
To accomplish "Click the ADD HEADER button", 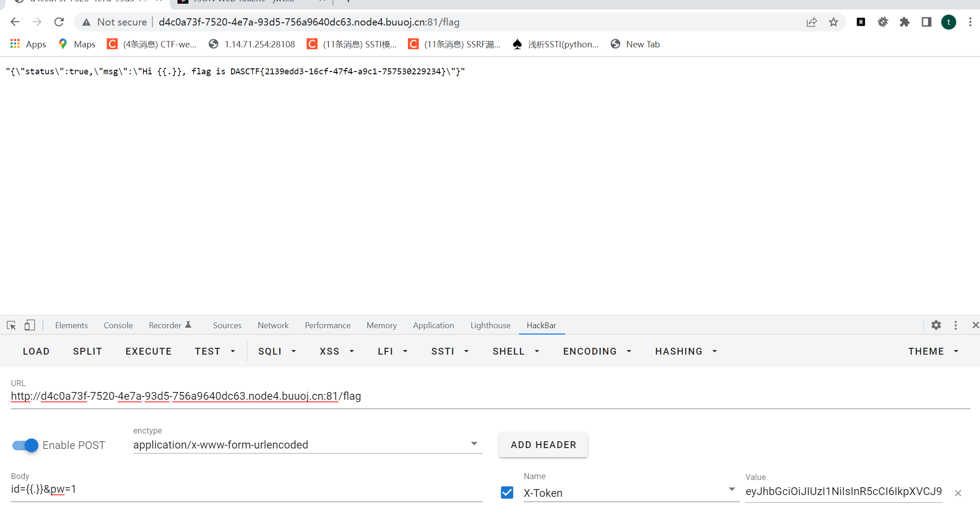I will [543, 444].
